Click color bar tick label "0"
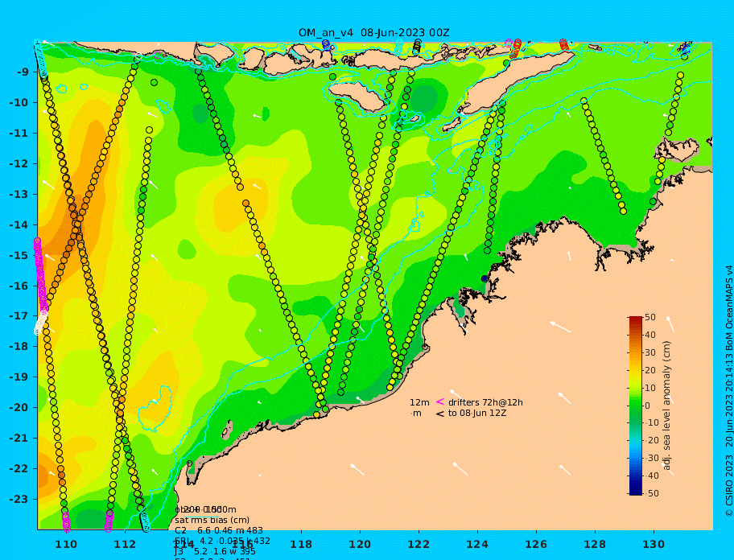734x560 pixels. [647, 406]
